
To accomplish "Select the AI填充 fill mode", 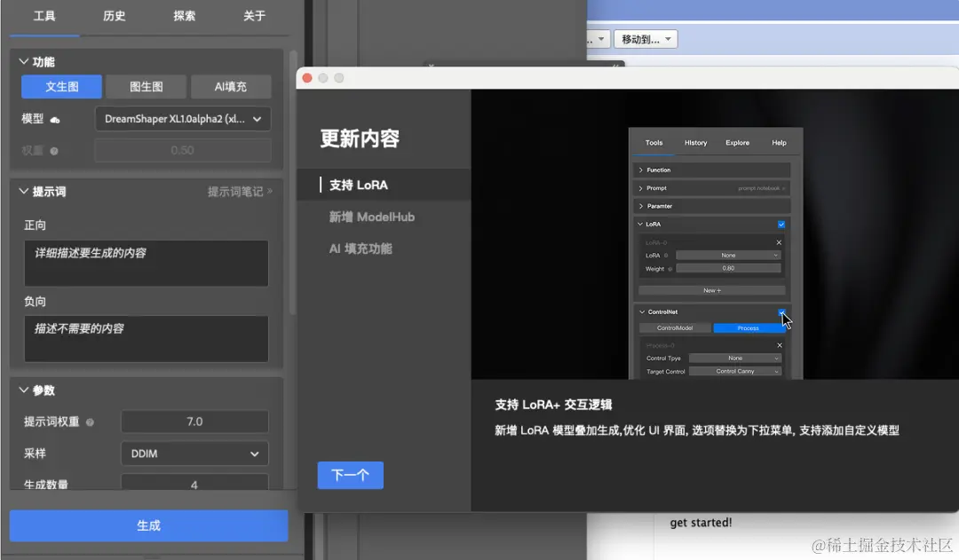I will pyautogui.click(x=231, y=86).
